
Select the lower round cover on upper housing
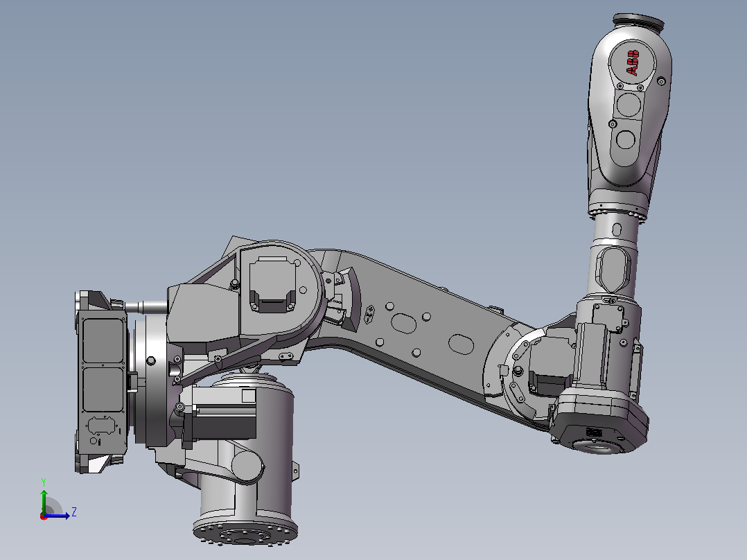coord(626,139)
